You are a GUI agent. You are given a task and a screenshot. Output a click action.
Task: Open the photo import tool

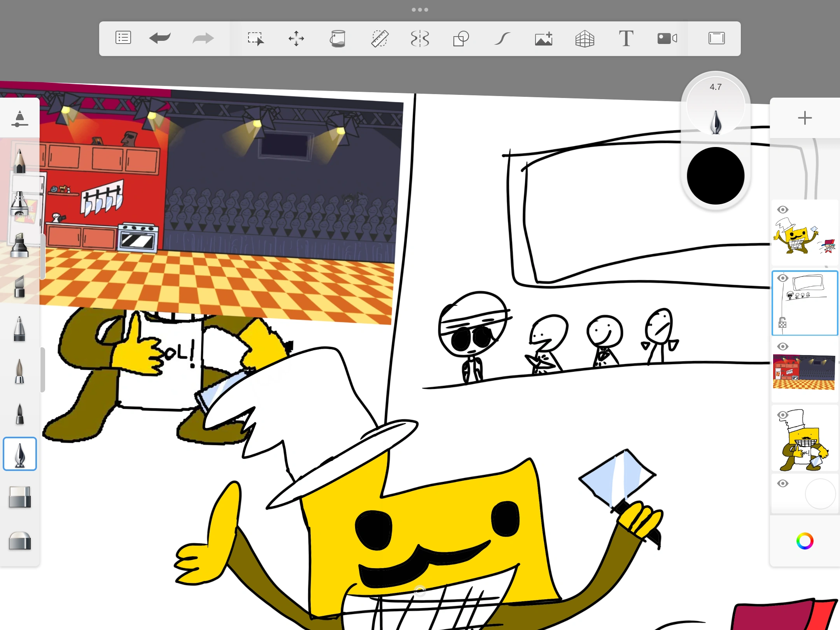pos(543,38)
